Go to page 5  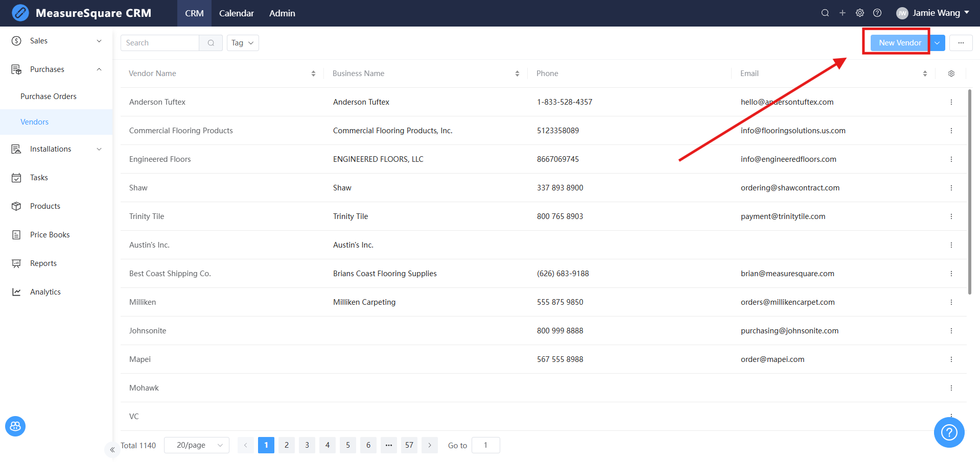(x=348, y=445)
